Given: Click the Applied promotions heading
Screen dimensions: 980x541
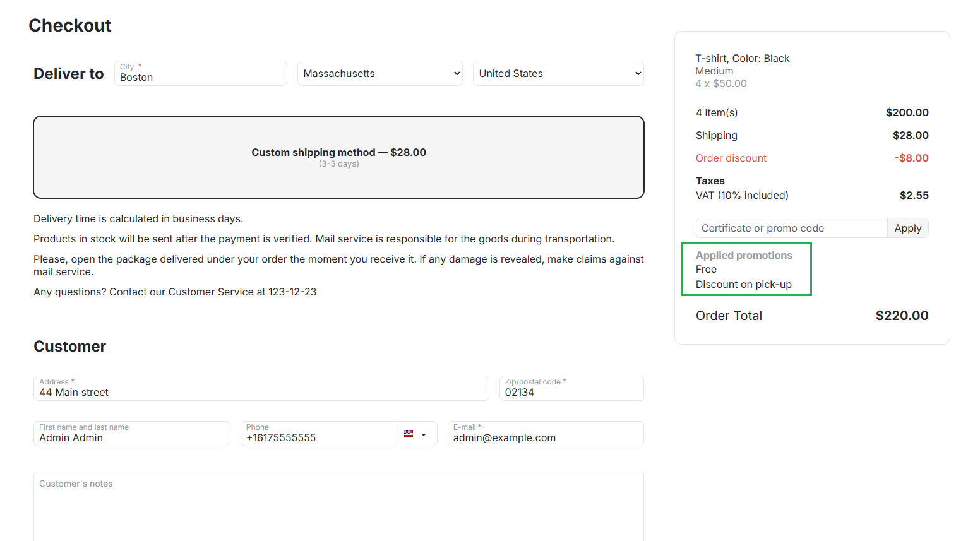Looking at the screenshot, I should coord(744,255).
